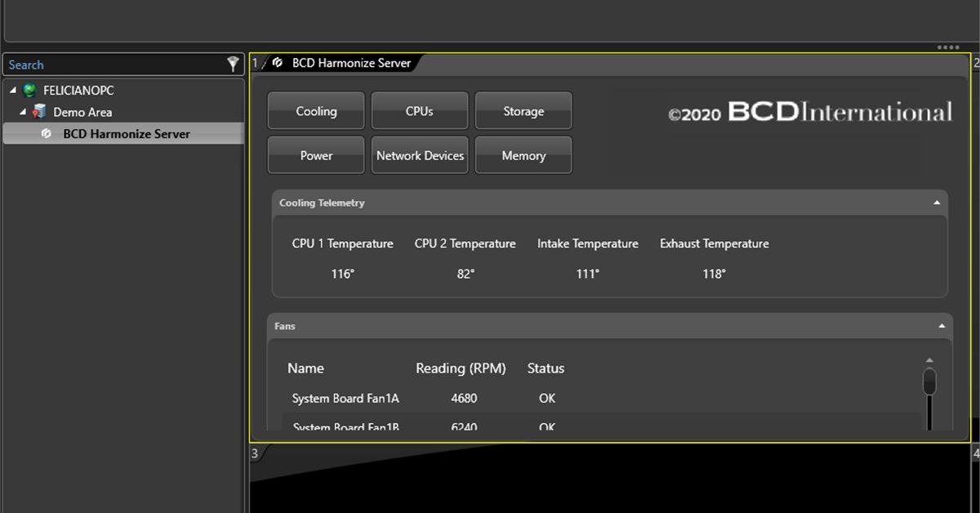Click the 116° CPU 1 reading

click(x=343, y=274)
